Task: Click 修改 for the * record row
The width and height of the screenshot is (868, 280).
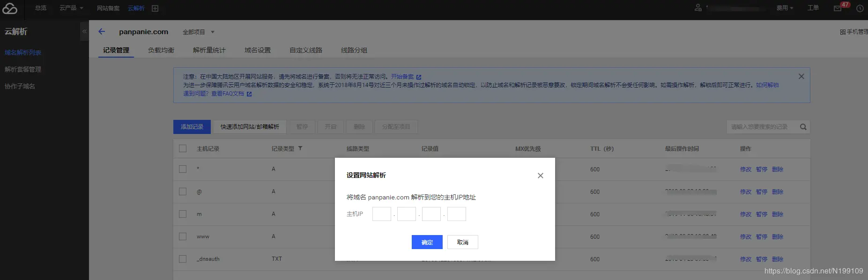Action: (746, 169)
